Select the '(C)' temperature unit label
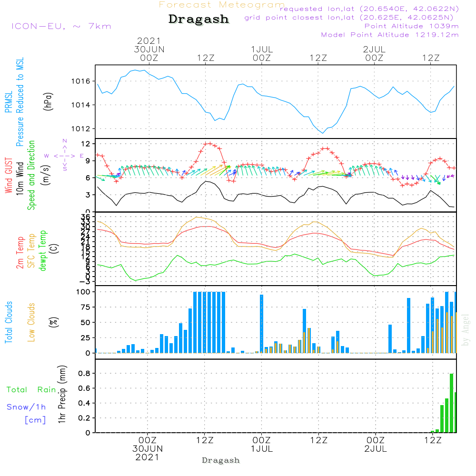The width and height of the screenshot is (476, 476). pyautogui.click(x=54, y=248)
